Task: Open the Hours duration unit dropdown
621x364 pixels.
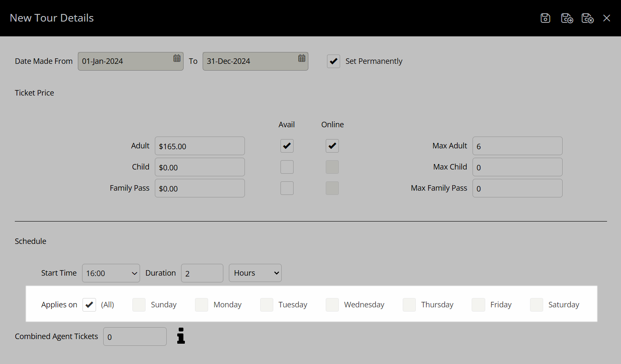Action: [x=255, y=273]
